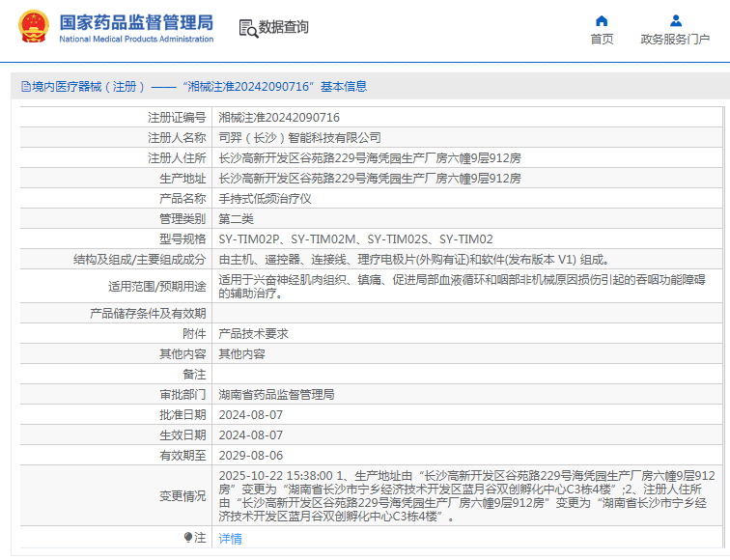Click the small document icon before 境内医疗器械
The image size is (730, 560).
(x=24, y=87)
